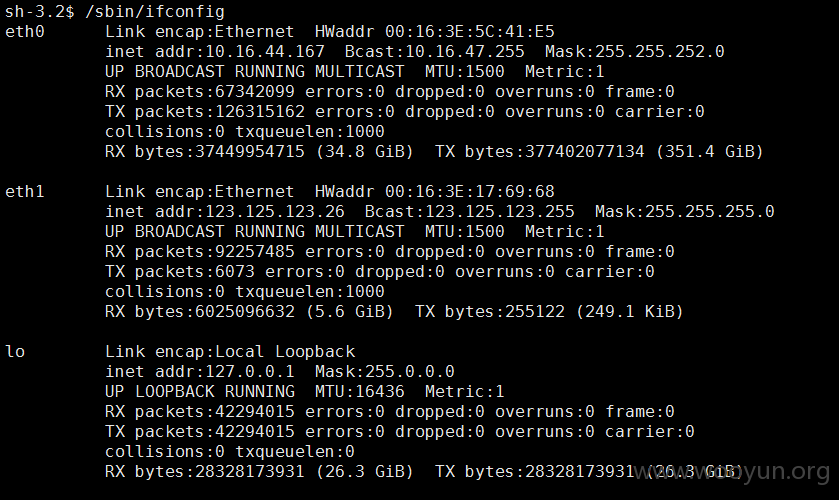Click the /sbin/ifconfig command text
This screenshot has height=500, width=839.
(155, 12)
